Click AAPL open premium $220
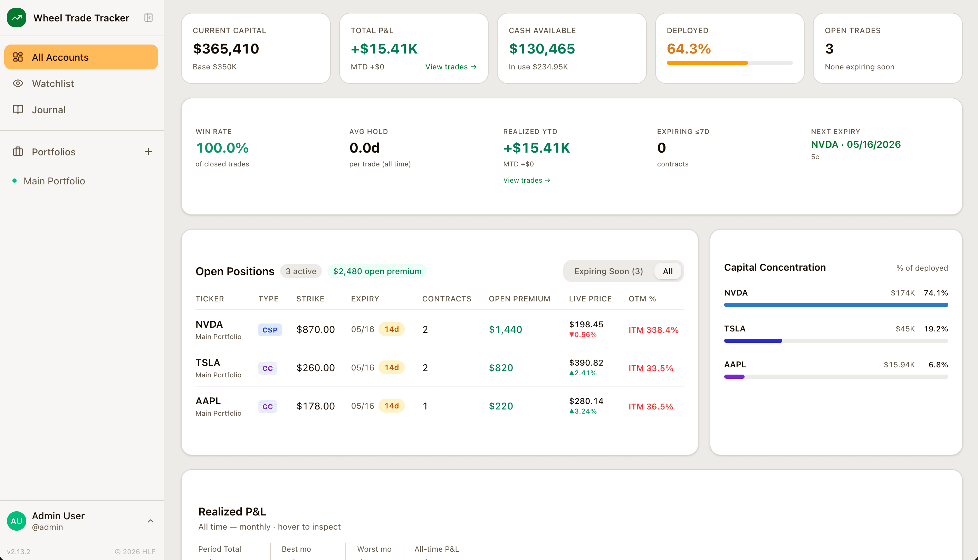This screenshot has height=560, width=978. (x=501, y=406)
